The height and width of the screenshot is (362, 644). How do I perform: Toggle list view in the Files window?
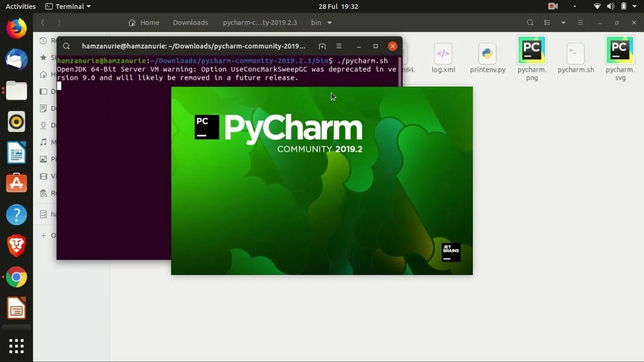(x=547, y=23)
